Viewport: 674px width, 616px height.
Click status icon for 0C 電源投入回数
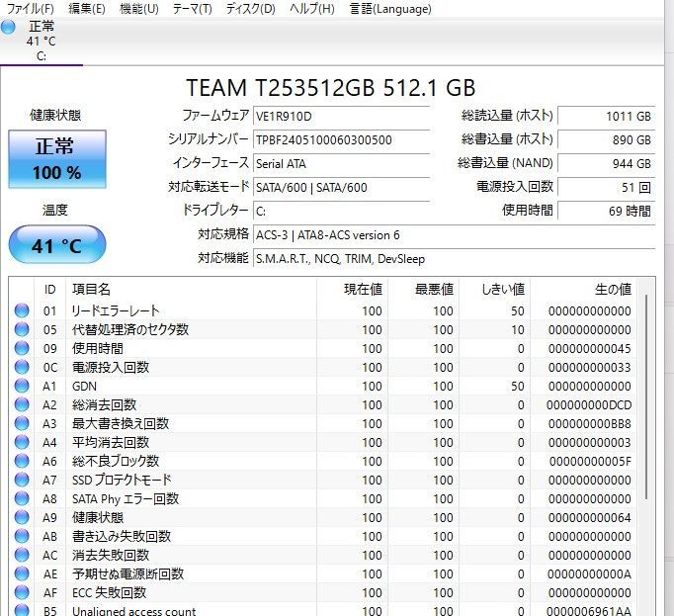(22, 368)
